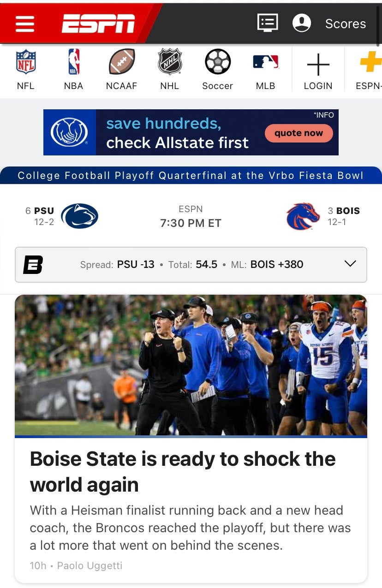Open the TV listings icon
This screenshot has height=588, width=382.
point(268,23)
